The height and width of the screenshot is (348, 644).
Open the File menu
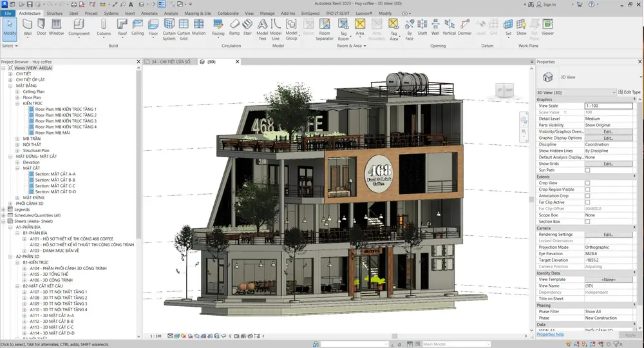tap(8, 13)
